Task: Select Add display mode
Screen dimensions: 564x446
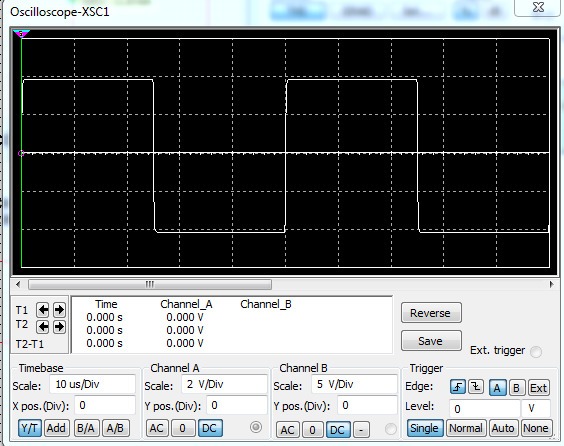Action: pos(56,428)
